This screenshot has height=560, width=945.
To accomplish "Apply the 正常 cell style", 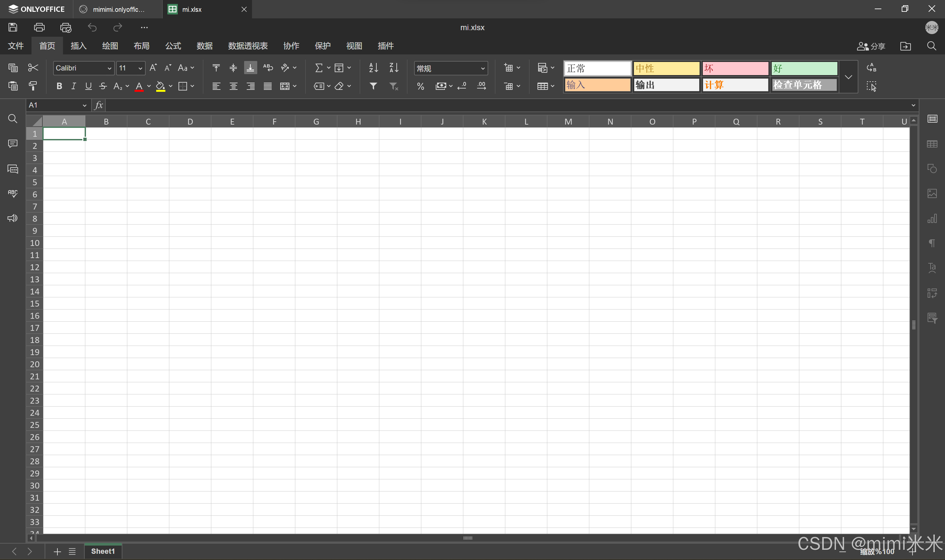I will tap(598, 68).
